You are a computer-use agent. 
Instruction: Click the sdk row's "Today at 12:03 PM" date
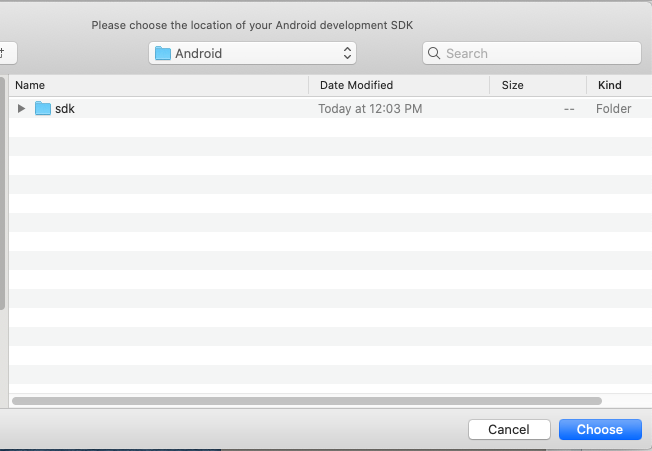pyautogui.click(x=370, y=109)
